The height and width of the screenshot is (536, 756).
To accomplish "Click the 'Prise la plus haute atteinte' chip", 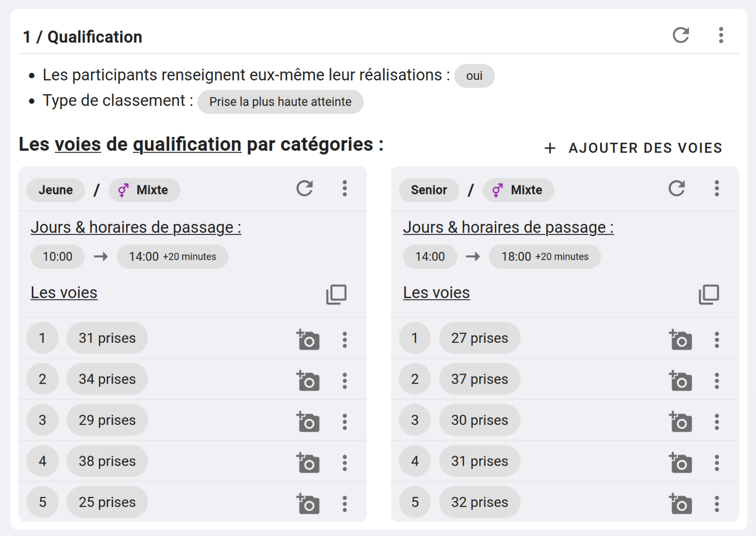I will click(x=280, y=102).
